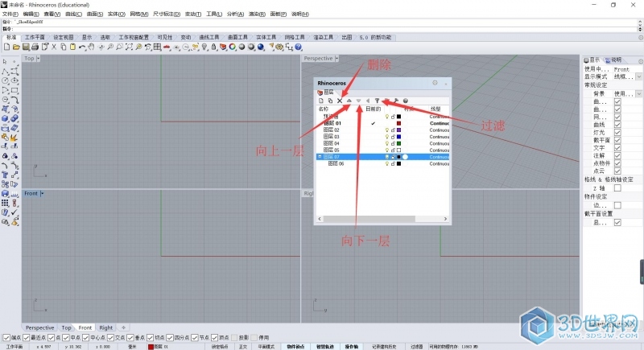This screenshot has height=350, width=644.
Task: Click the color wheel icon in the toolbar
Action: tap(233, 47)
